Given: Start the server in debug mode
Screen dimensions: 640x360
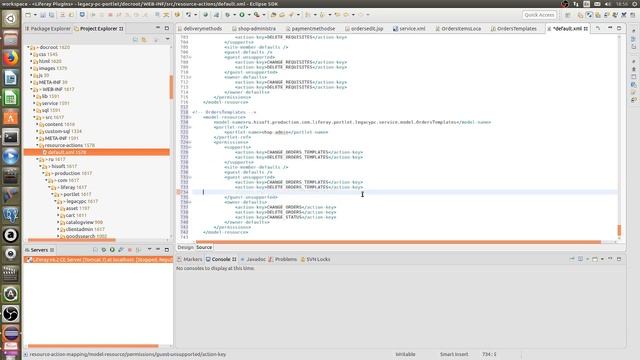Looking at the screenshot, I should point(104,250).
